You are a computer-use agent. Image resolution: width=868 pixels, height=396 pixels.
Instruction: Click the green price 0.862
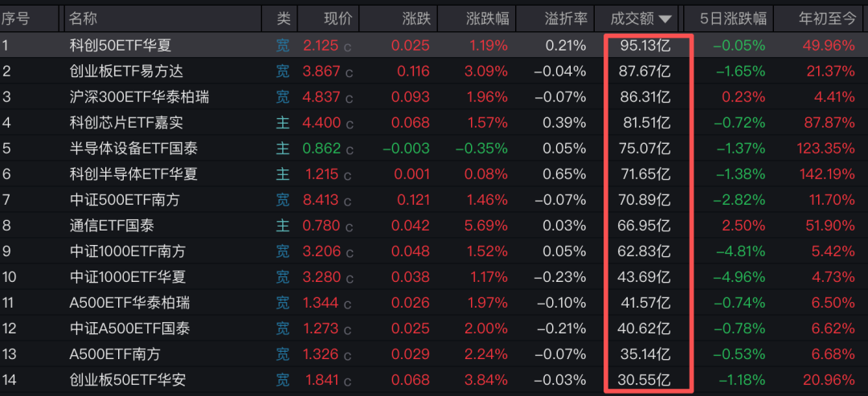(321, 149)
